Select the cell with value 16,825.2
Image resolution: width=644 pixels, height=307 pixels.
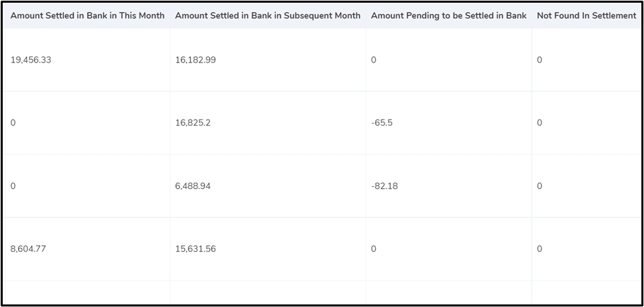[x=193, y=123]
